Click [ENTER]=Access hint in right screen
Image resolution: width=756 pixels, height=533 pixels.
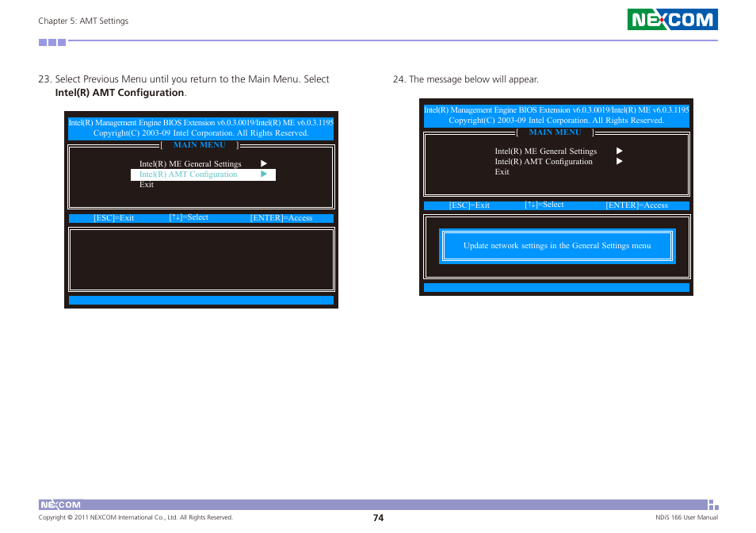636,205
